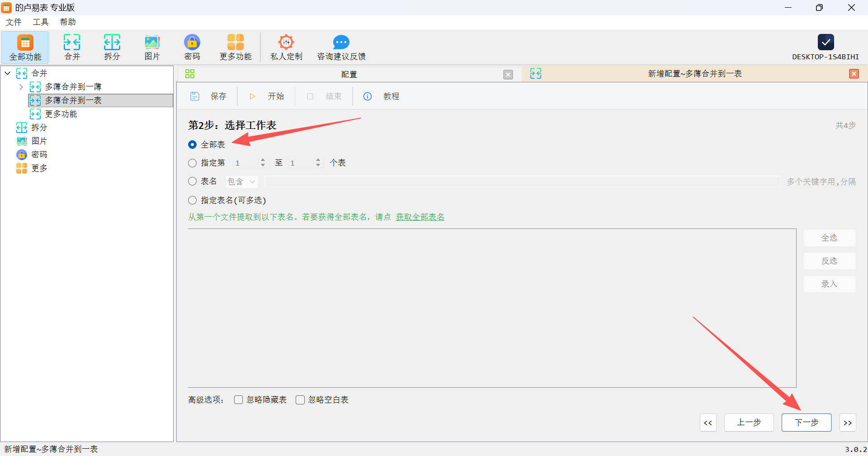Screen dimensions: 868x456
Task: Open the 文件 menu
Action: 13,22
